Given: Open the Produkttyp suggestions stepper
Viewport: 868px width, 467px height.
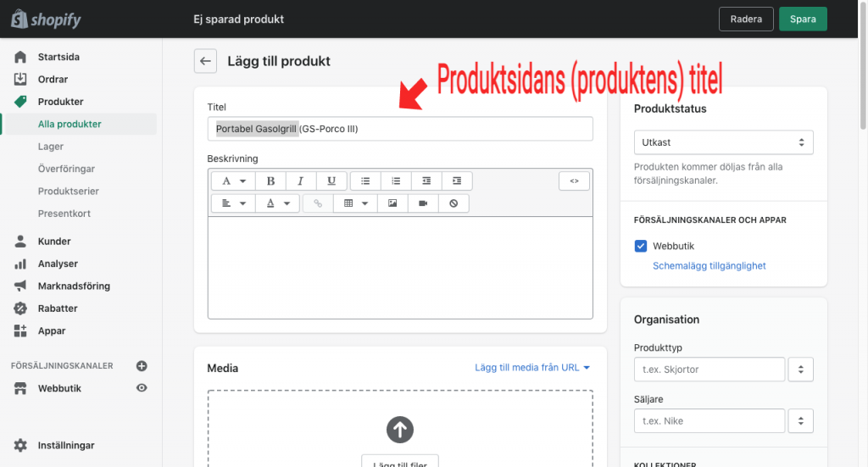Looking at the screenshot, I should 800,369.
